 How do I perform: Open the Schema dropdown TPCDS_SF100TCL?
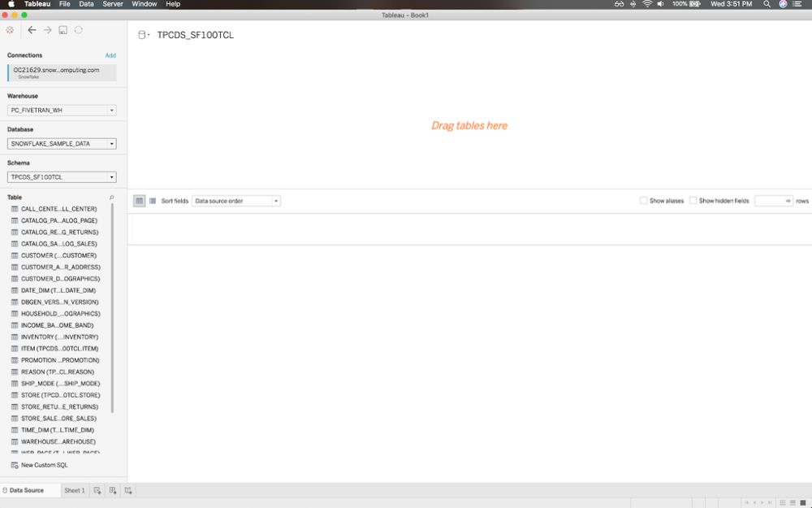pyautogui.click(x=62, y=177)
